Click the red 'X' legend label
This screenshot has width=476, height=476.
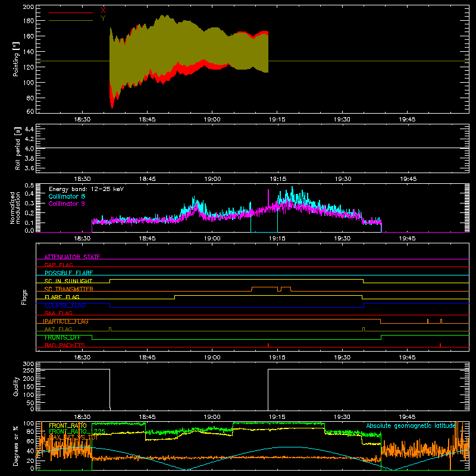[103, 10]
